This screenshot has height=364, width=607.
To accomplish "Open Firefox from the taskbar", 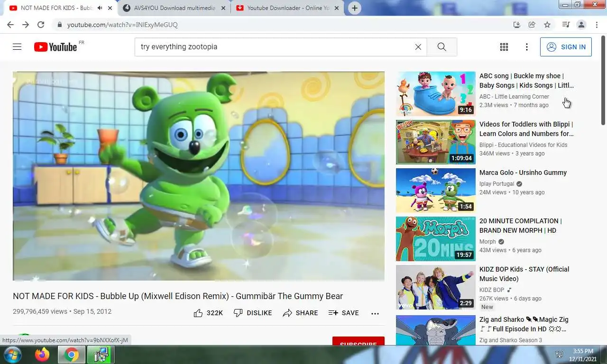I will click(x=42, y=355).
